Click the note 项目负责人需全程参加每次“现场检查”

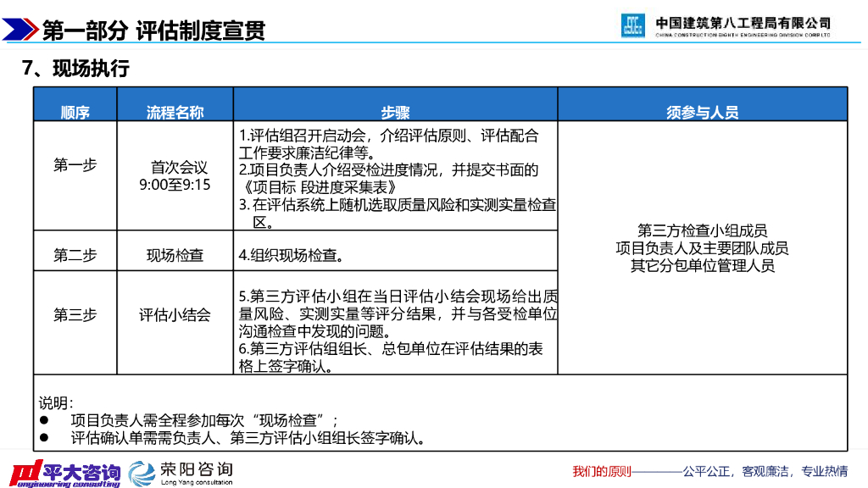[204, 420]
